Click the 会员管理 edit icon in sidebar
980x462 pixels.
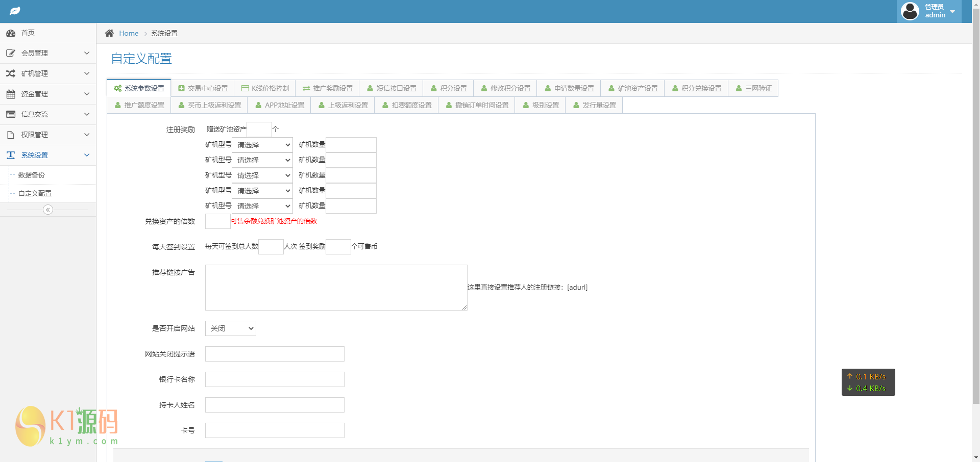11,53
